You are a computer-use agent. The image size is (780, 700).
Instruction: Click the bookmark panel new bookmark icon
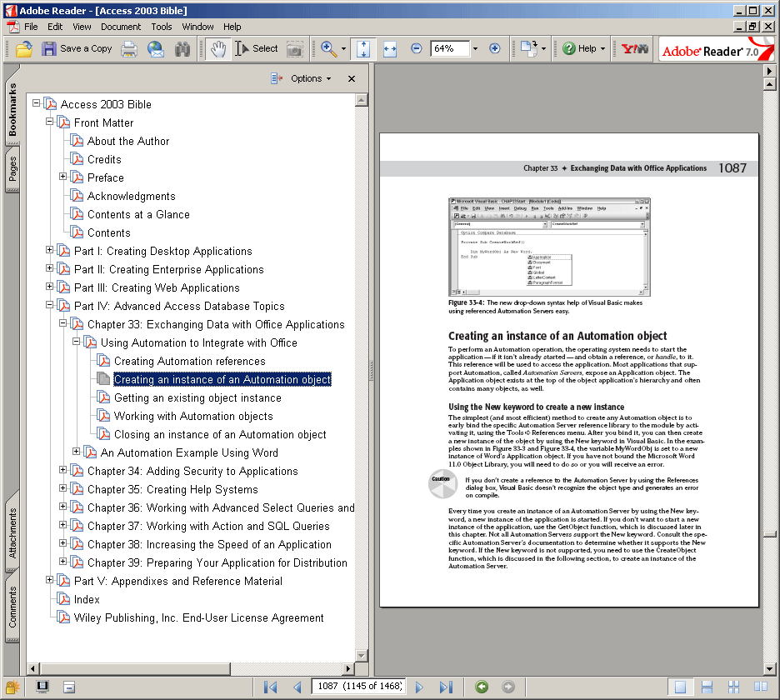(x=277, y=78)
